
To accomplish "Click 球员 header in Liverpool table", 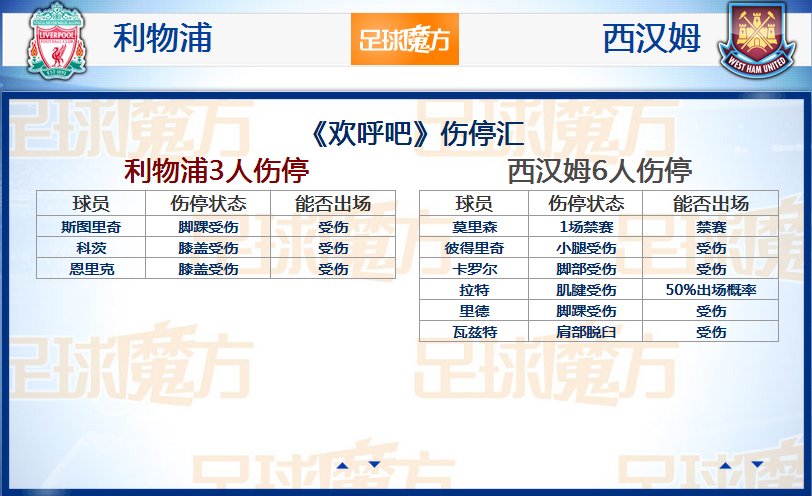I will (x=90, y=204).
